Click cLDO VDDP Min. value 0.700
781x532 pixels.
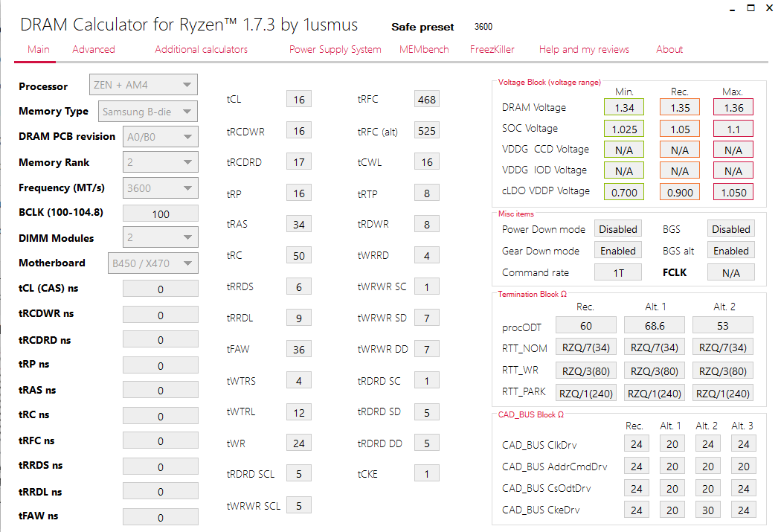[624, 192]
